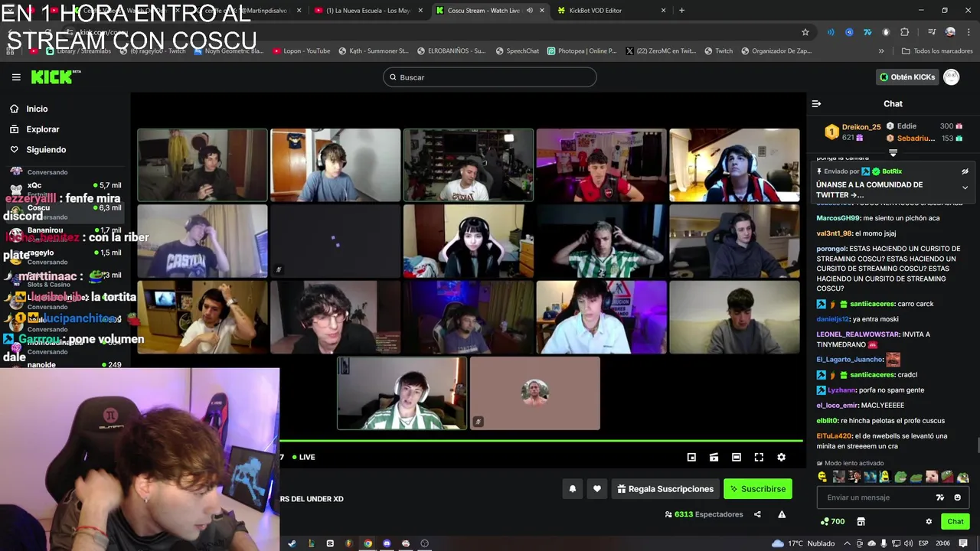This screenshot has height=551, width=980.
Task: Open the stream player settings gear
Action: tap(781, 457)
